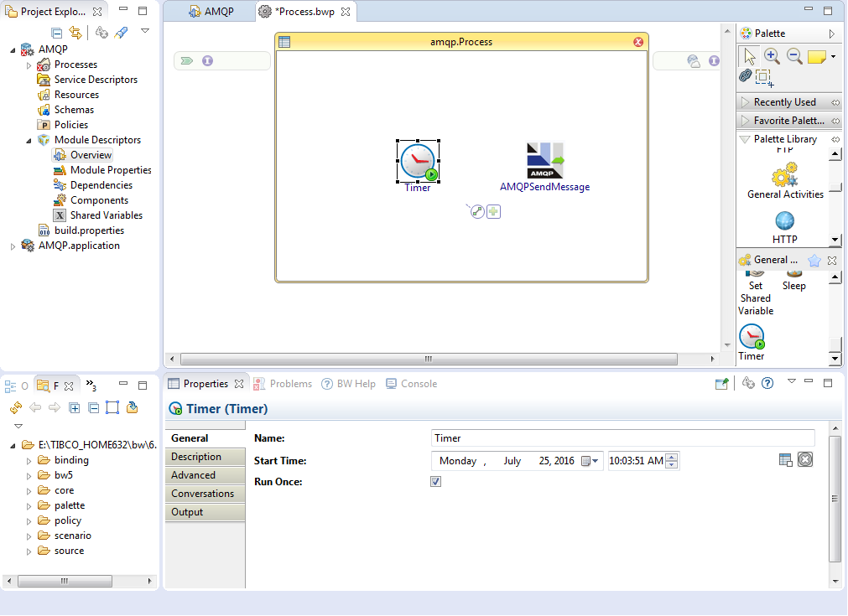The height and width of the screenshot is (616, 848).
Task: Click the Refresh icon in File Explorer
Action: tap(16, 407)
